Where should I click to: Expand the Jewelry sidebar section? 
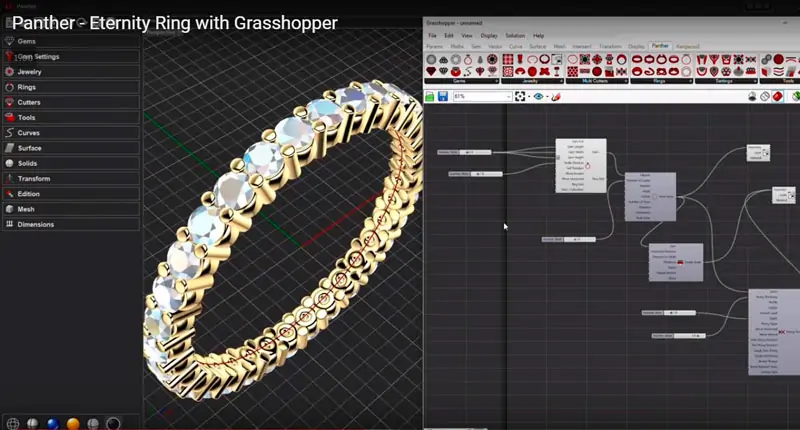[71, 72]
